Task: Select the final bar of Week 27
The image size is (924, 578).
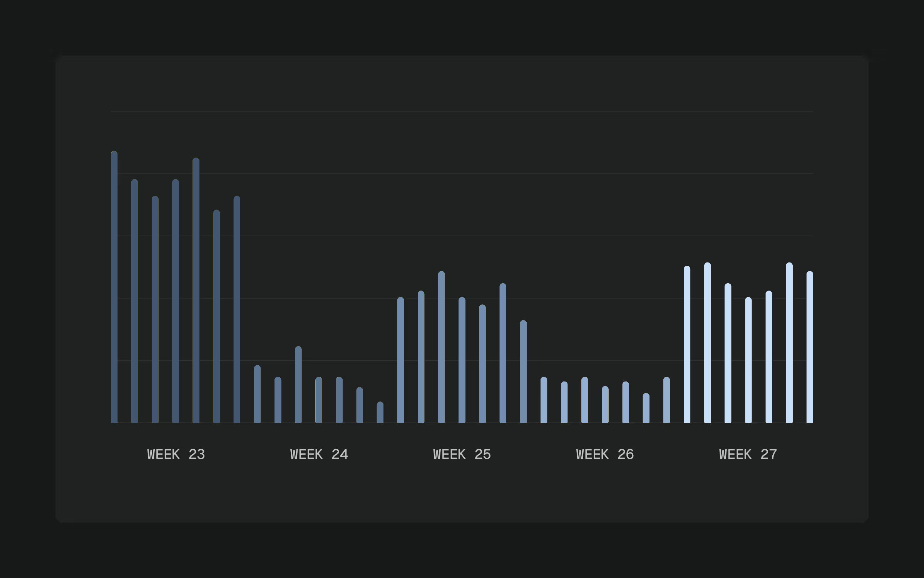Action: coord(810,347)
